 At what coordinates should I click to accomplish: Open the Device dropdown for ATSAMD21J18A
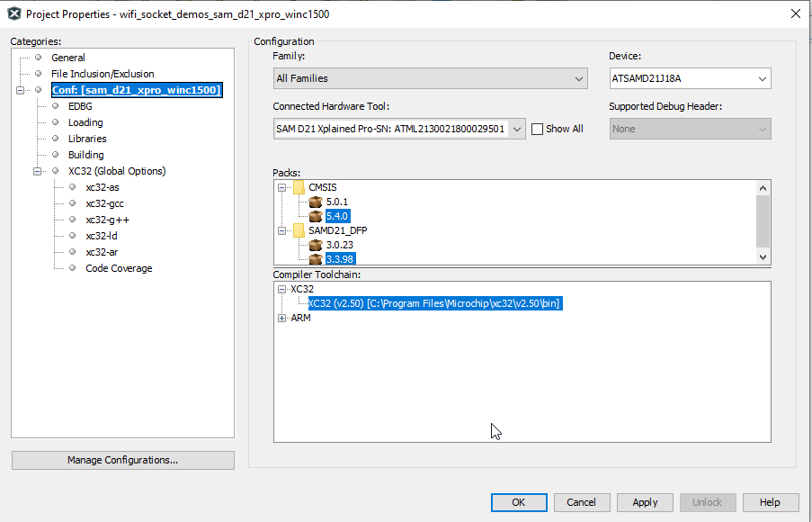click(x=762, y=78)
